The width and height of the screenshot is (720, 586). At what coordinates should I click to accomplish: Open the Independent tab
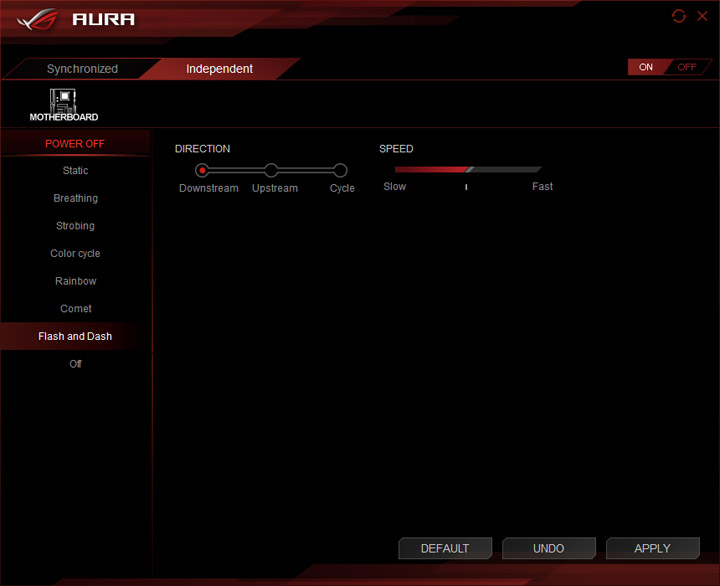(219, 69)
